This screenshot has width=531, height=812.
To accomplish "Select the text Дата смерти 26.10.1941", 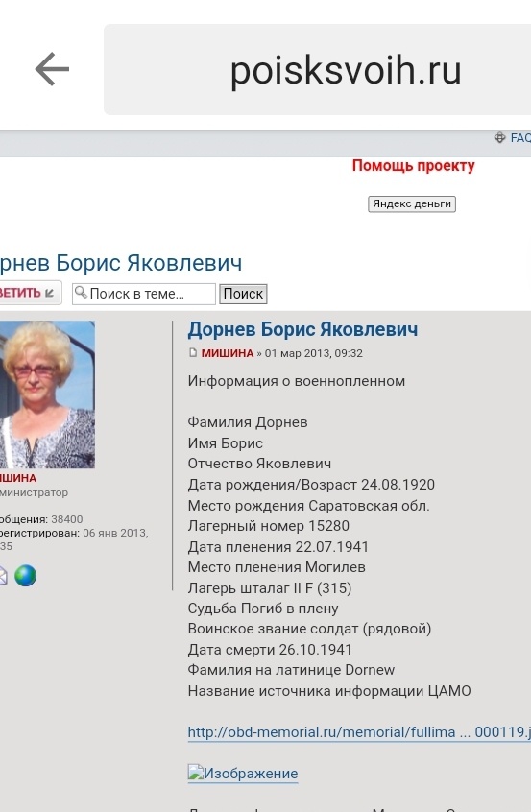I will coord(270,650).
